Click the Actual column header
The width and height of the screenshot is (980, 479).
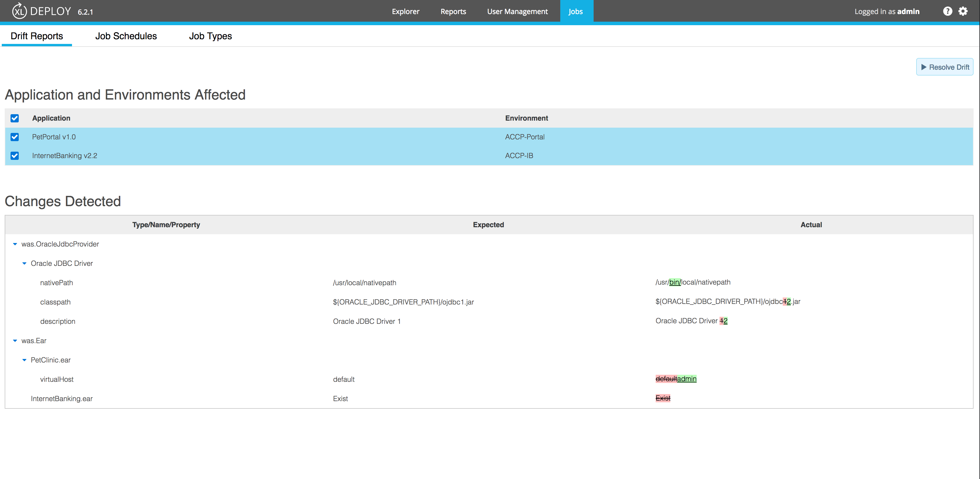point(811,225)
